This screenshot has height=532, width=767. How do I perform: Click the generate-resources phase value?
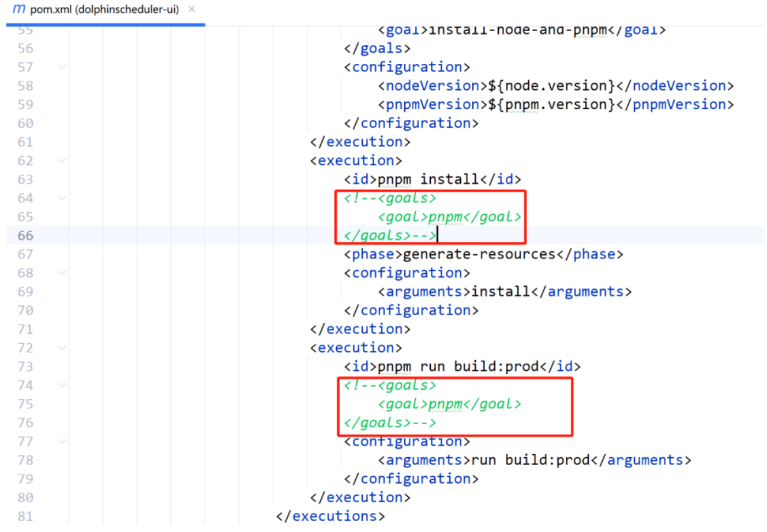tap(479, 254)
